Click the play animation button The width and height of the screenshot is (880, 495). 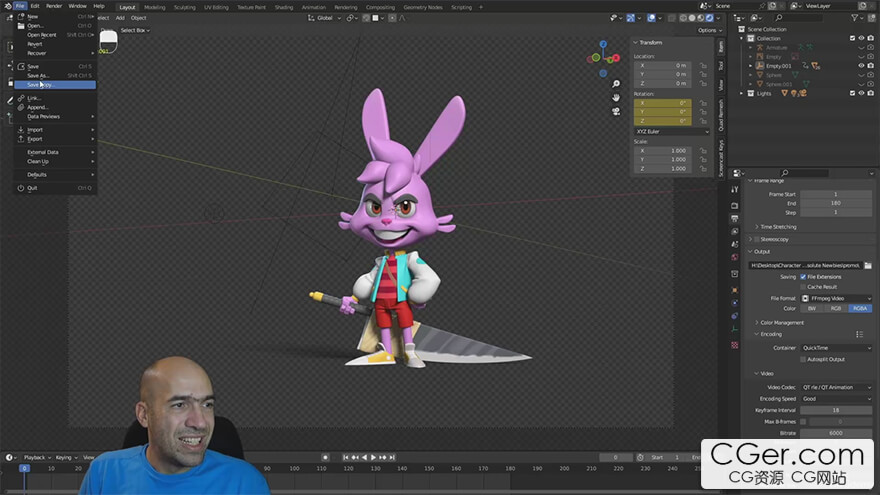(x=374, y=457)
